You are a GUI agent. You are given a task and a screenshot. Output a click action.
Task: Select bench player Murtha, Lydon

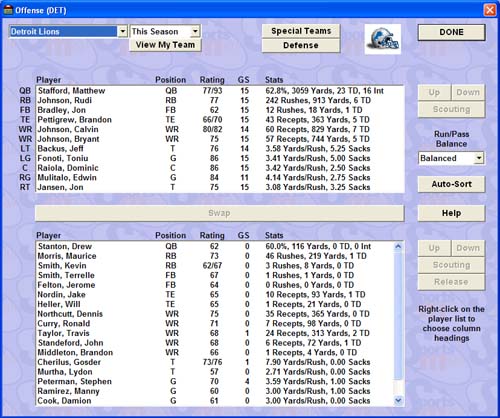click(x=215, y=372)
